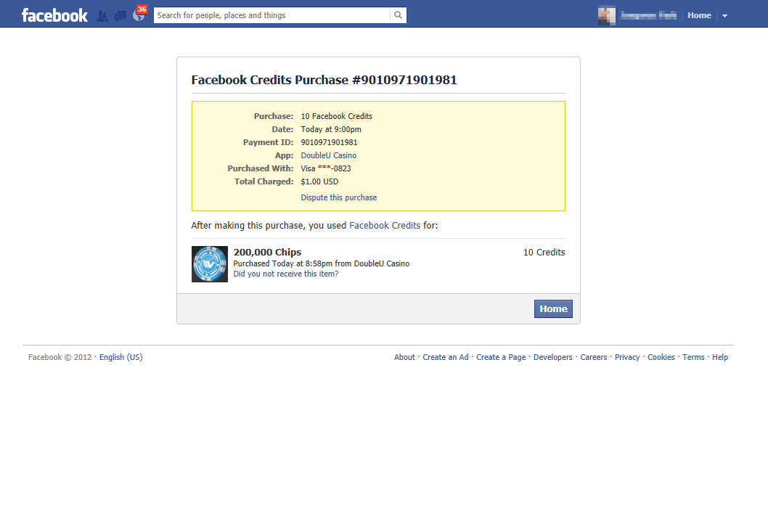Click Dispute this purchase
Screen dimensions: 768x532
(339, 197)
